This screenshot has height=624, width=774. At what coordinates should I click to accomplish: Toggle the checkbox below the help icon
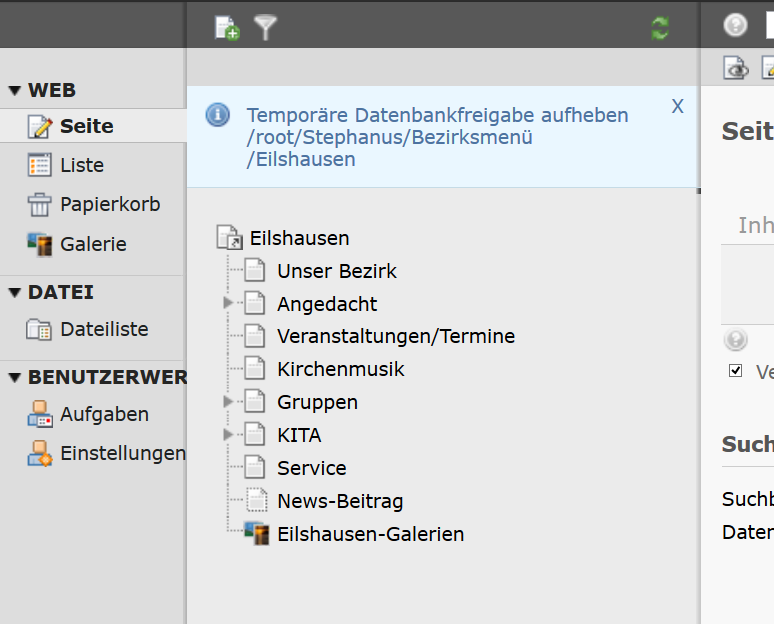735,370
